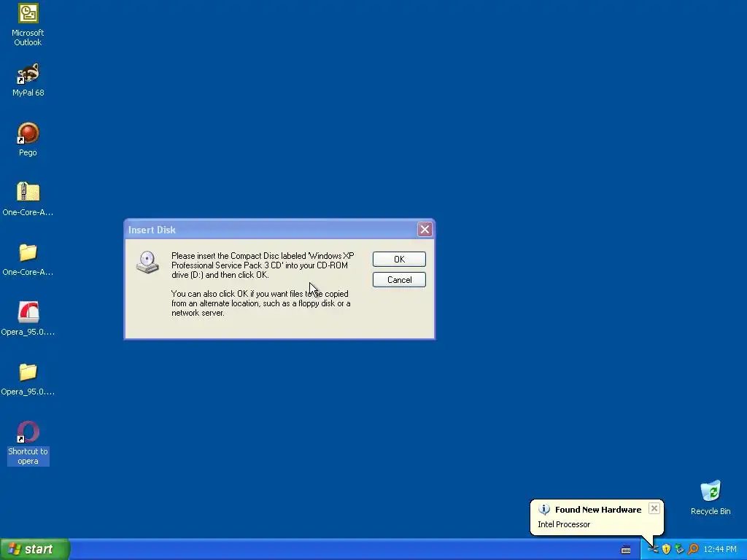
Task: Click the Safely Remove Hardware tray icon
Action: [679, 549]
